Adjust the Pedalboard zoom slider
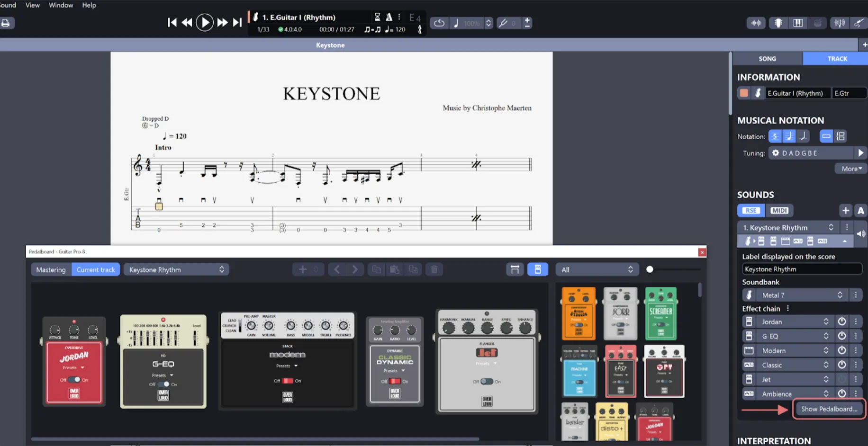This screenshot has width=868, height=446. click(x=650, y=269)
